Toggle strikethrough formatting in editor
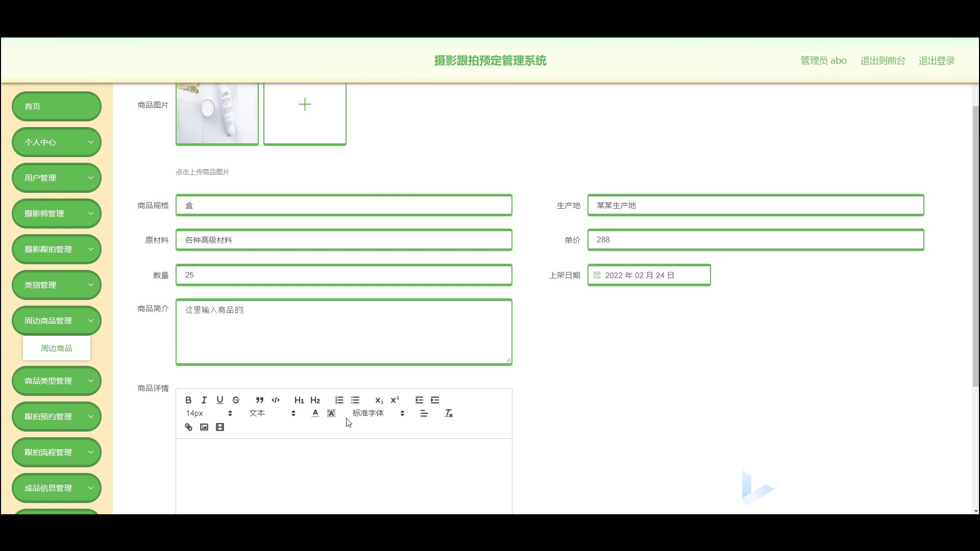The image size is (980, 551). 236,400
